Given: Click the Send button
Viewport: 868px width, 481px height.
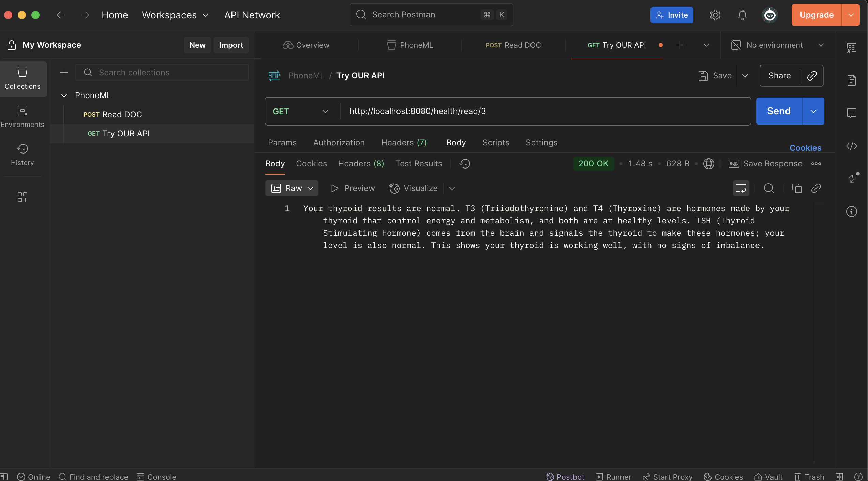Looking at the screenshot, I should [x=779, y=111].
